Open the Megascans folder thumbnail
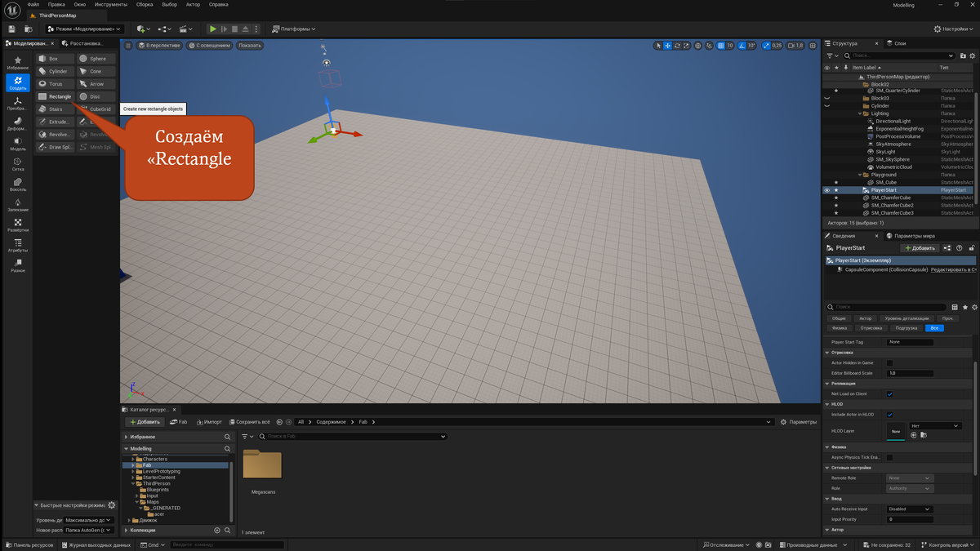This screenshot has width=980, height=551. [262, 464]
